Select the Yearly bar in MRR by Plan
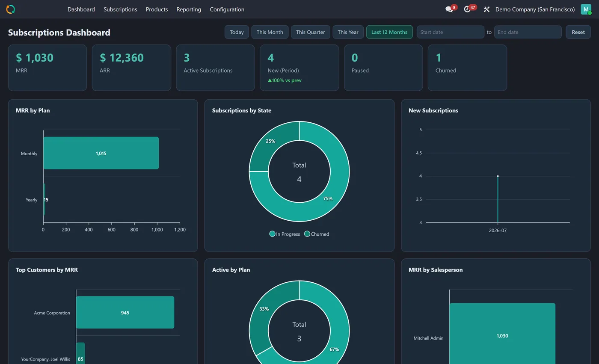The height and width of the screenshot is (364, 599). [x=44, y=200]
